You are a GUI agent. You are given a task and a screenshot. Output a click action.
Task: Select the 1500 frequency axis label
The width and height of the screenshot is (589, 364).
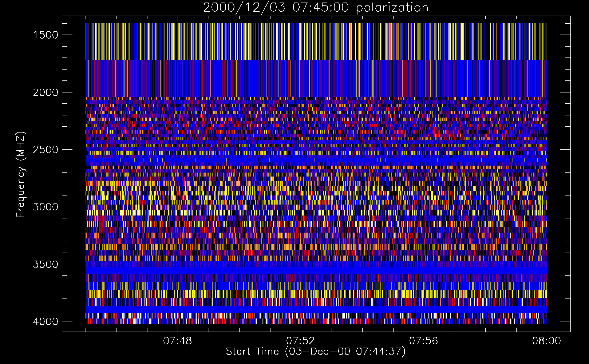click(x=46, y=35)
